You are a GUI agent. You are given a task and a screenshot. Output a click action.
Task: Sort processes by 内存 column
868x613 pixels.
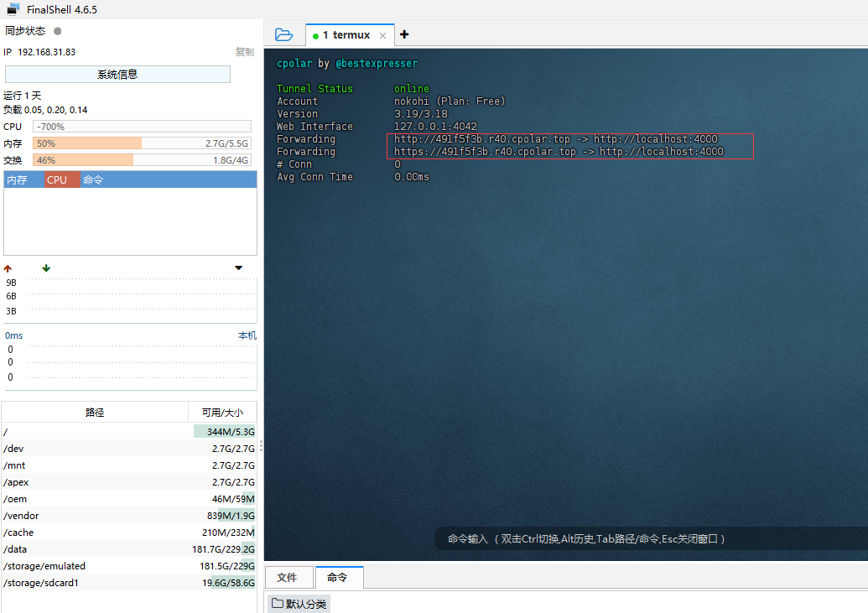coord(18,179)
